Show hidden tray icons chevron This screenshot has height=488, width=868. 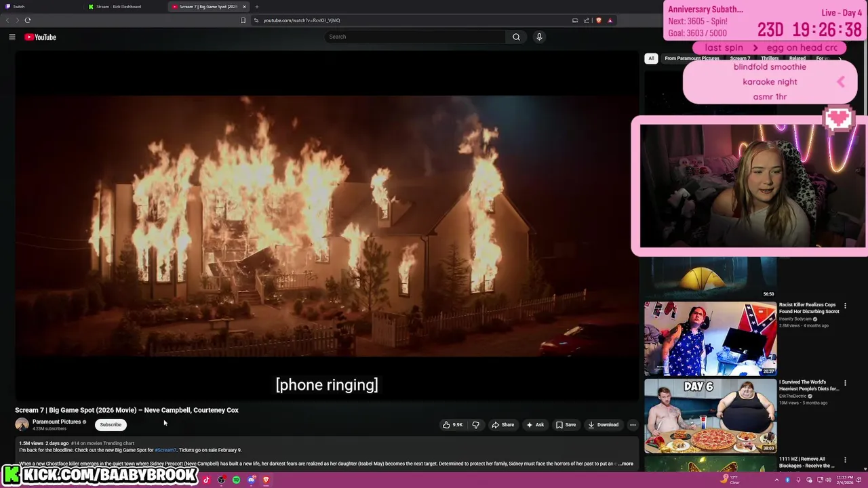tap(777, 480)
